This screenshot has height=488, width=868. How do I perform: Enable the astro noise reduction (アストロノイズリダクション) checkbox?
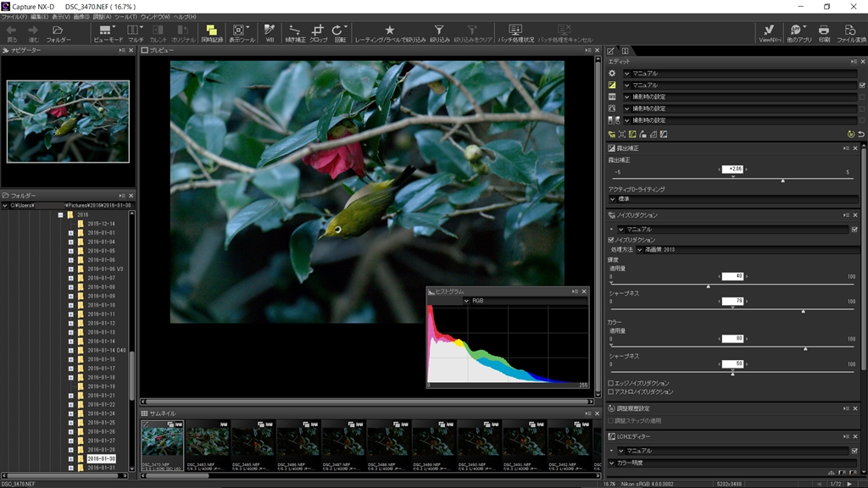(612, 392)
